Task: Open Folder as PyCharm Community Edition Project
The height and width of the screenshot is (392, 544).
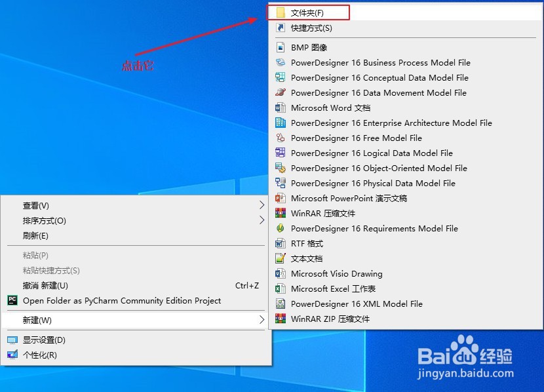Action: [x=136, y=300]
